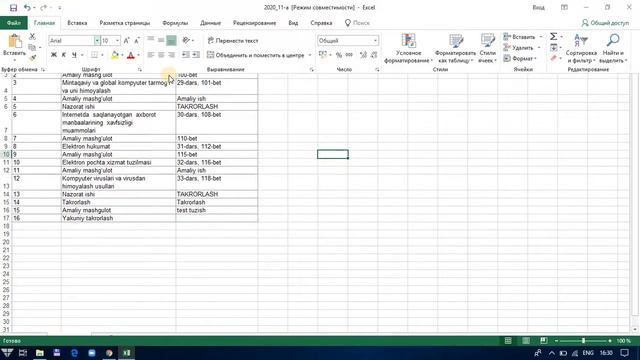Viewport: 640px width, 360px height.
Task: Click the zoom slider handle
Action: tap(584, 341)
